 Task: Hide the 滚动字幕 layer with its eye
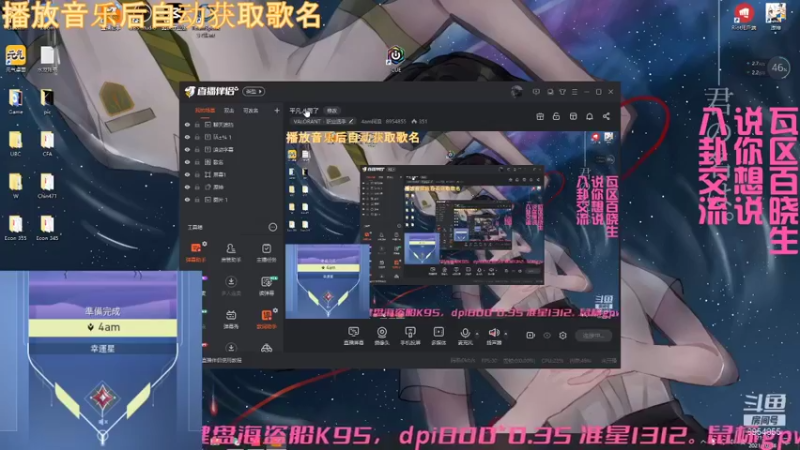coord(187,149)
